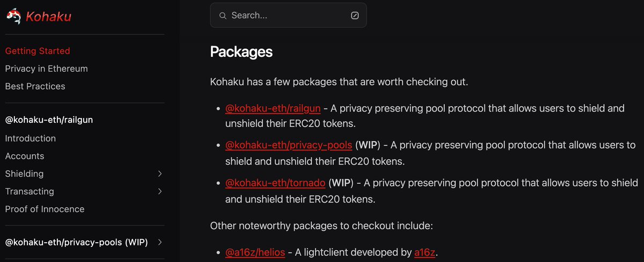
Task: Click the Kohaku koi fish logo
Action: [x=14, y=17]
